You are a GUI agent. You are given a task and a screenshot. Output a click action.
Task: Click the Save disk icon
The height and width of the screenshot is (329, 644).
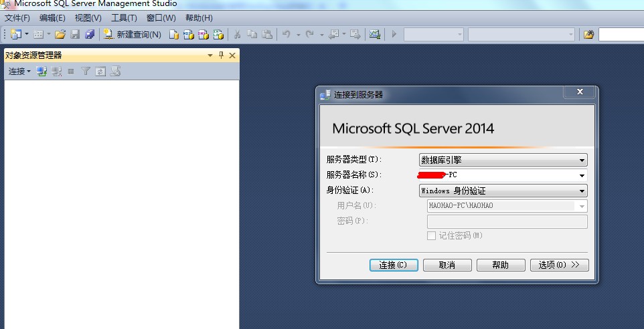tap(75, 35)
